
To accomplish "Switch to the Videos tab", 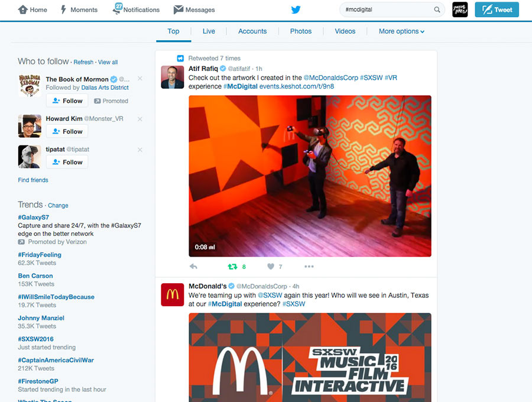I will coord(345,31).
